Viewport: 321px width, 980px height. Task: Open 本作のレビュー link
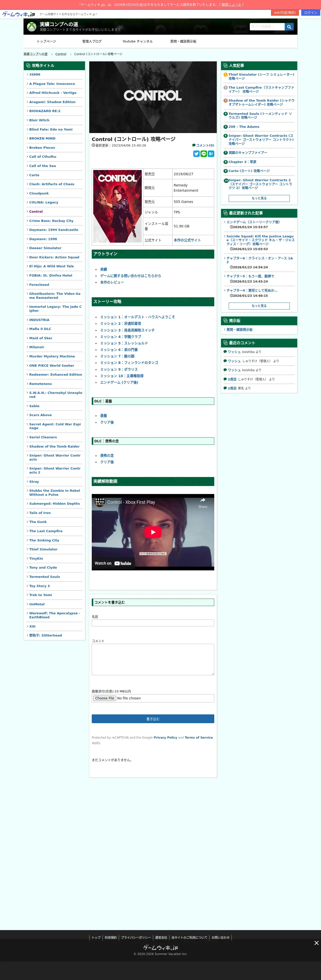click(112, 282)
